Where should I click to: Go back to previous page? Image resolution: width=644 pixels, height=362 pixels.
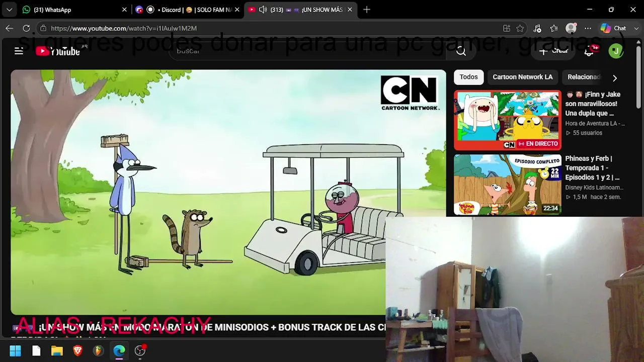tap(10, 28)
